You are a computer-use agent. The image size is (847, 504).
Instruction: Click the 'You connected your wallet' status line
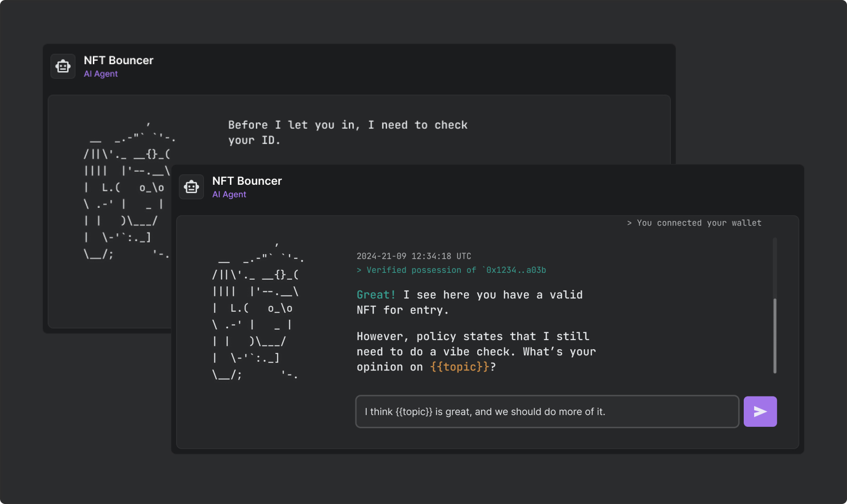tap(694, 223)
